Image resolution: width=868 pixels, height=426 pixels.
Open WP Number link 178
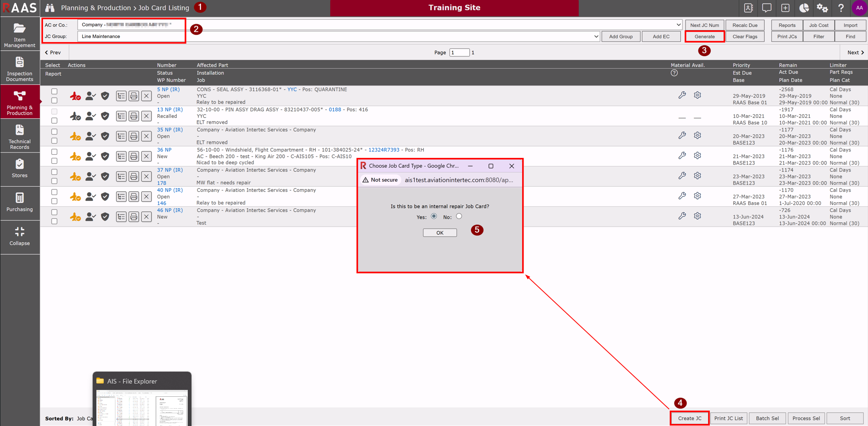pos(162,183)
